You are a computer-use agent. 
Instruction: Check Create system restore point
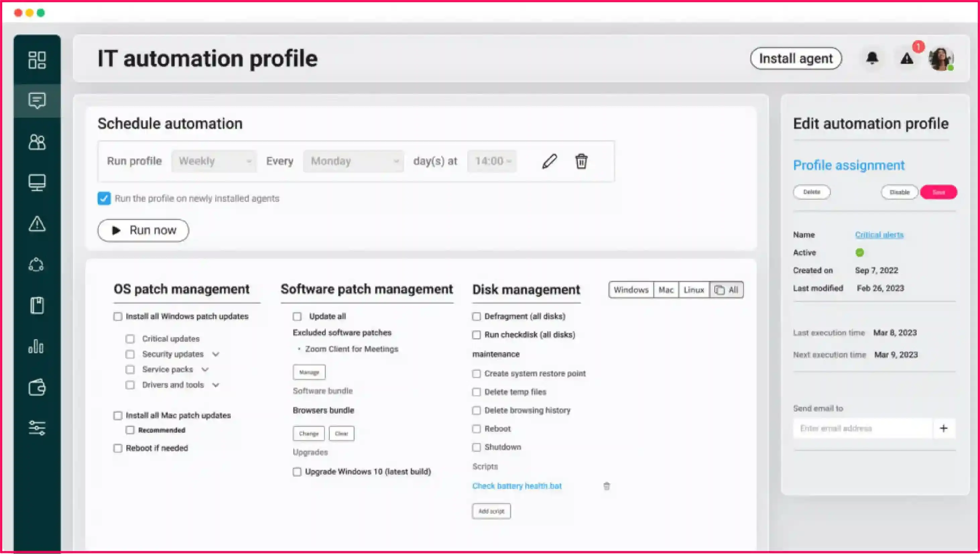476,374
